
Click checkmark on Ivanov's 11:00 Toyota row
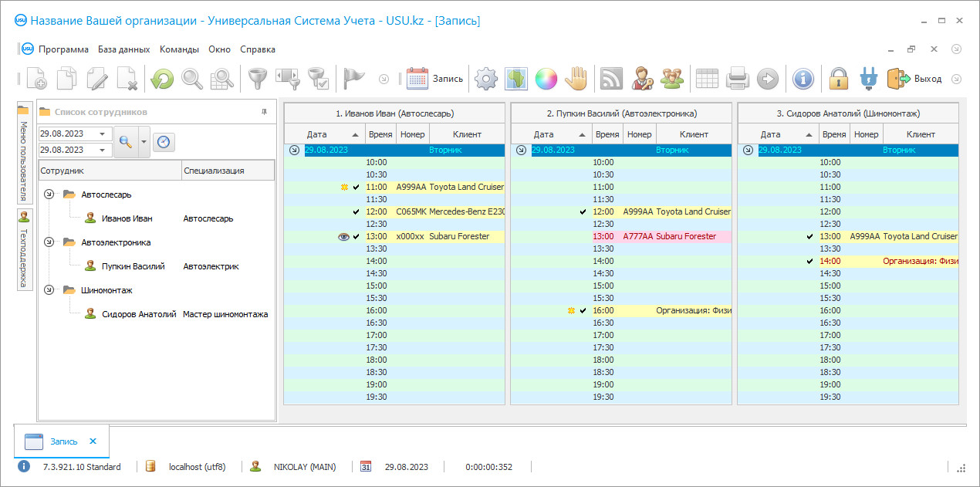coord(356,188)
